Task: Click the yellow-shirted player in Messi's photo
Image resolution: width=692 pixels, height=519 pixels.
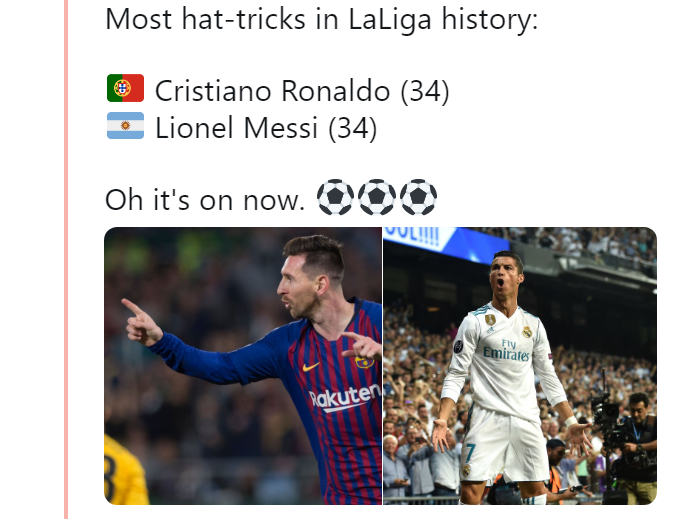Action: 125,470
